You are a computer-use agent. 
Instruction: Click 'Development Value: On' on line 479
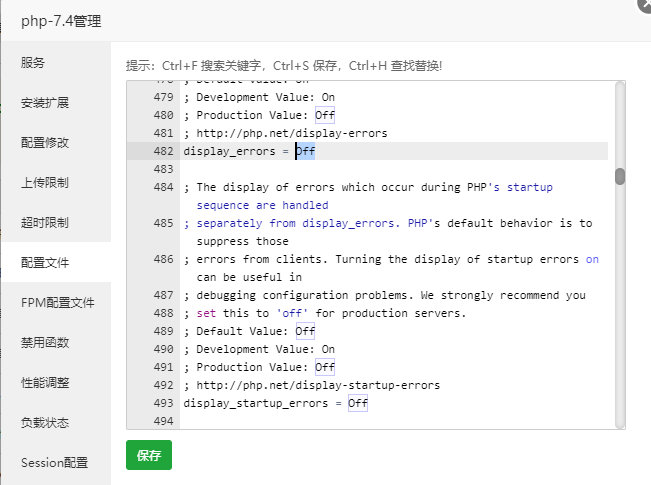point(265,97)
